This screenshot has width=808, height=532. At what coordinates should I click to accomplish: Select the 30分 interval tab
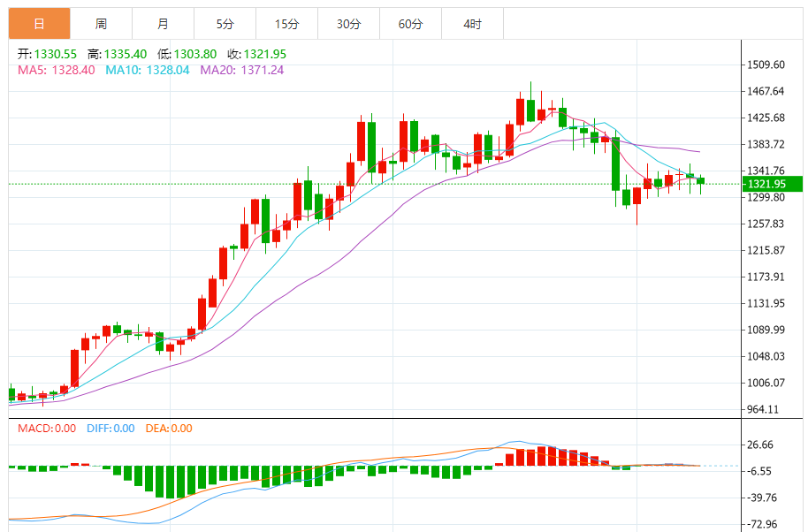[x=348, y=24]
